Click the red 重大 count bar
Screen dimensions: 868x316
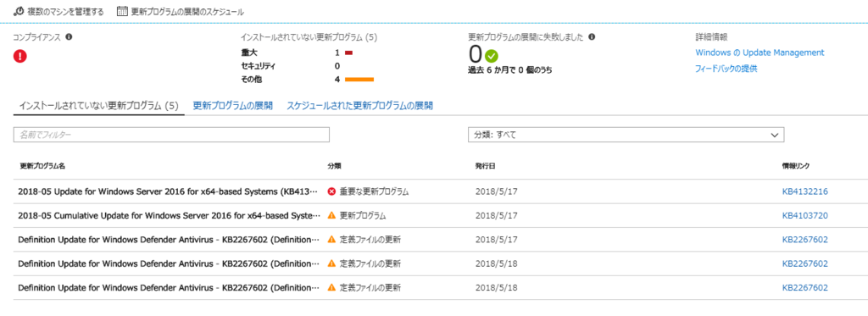point(348,53)
